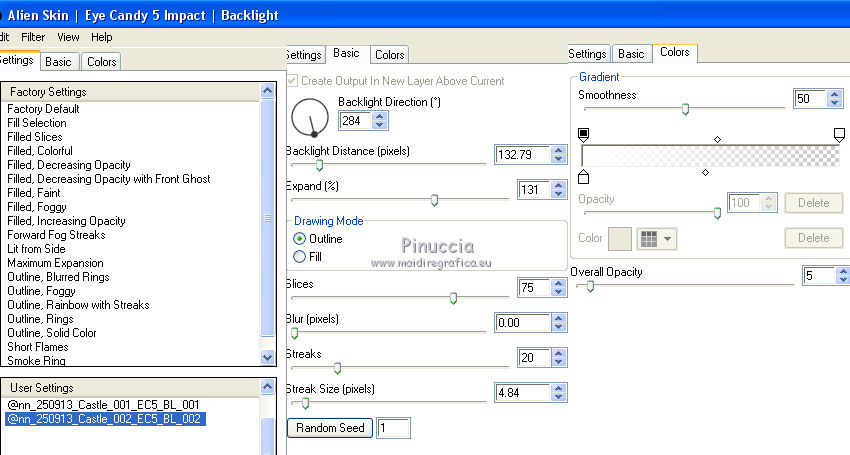Select the black left opacity stop
The image size is (850, 455).
pyautogui.click(x=583, y=134)
